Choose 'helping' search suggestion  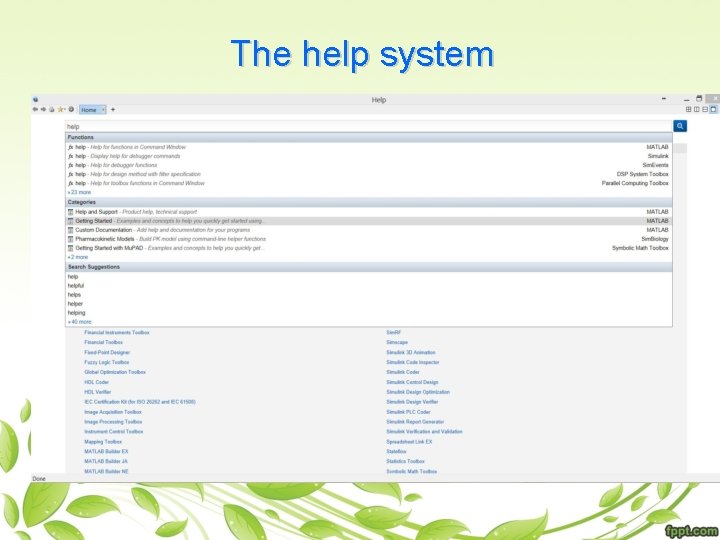77,313
